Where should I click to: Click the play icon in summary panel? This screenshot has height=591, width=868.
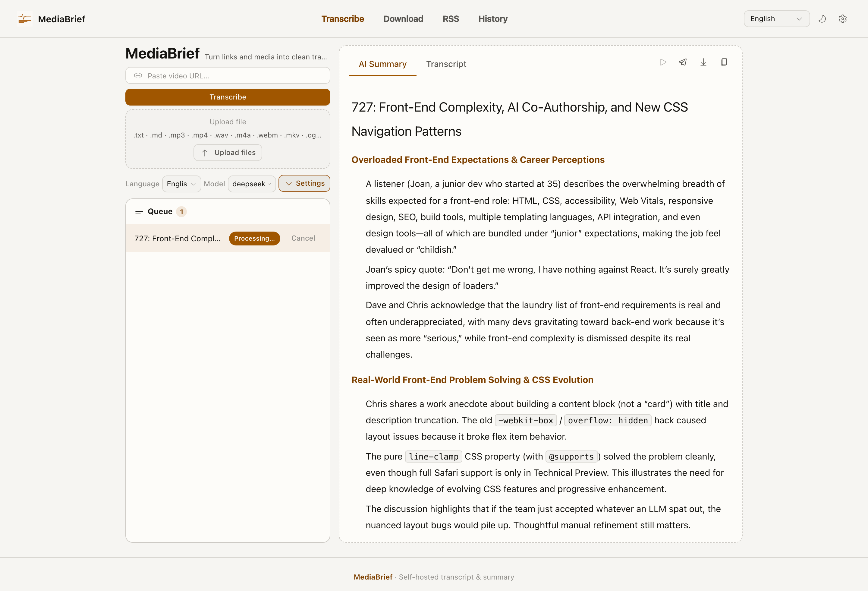663,62
